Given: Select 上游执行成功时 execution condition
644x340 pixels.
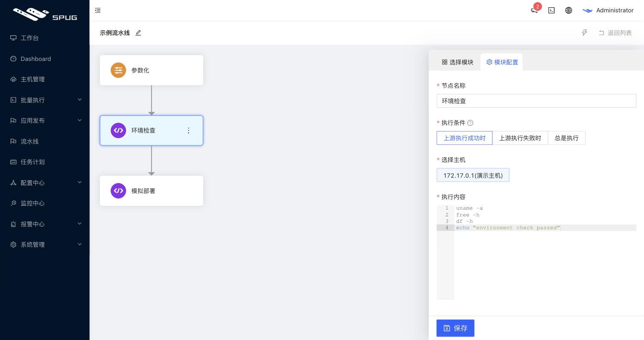Looking at the screenshot, I should (464, 138).
